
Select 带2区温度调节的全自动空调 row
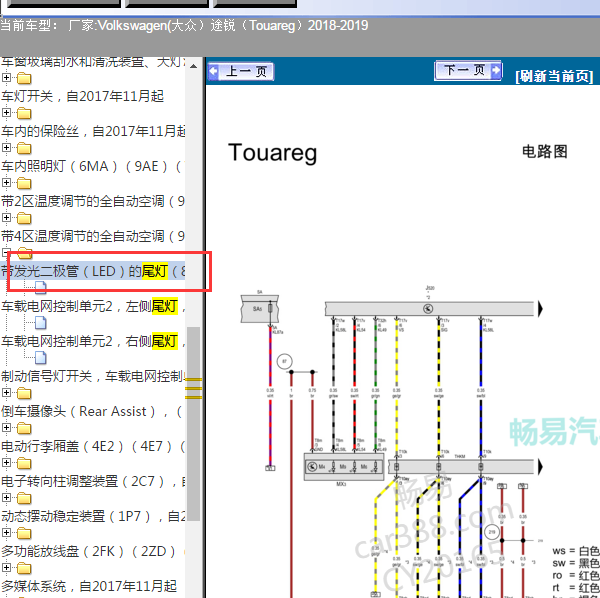(x=93, y=201)
